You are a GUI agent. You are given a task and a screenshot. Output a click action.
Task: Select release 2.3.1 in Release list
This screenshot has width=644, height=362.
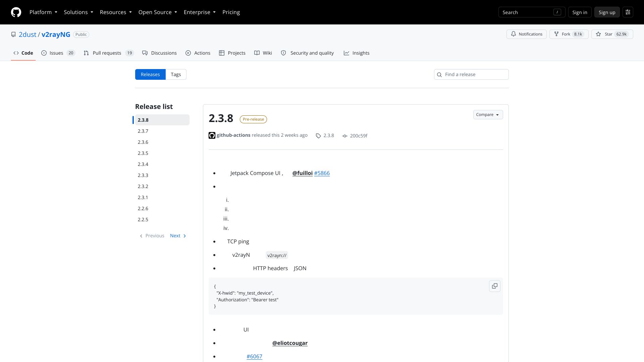162,197
